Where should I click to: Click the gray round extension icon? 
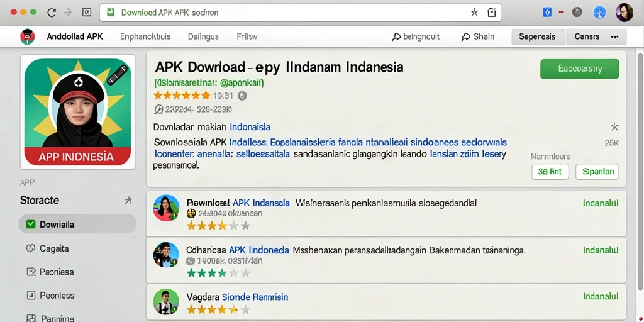point(577,13)
